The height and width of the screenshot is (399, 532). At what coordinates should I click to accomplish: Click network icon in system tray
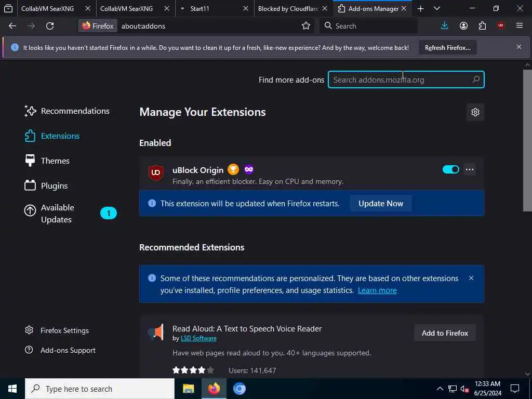point(453,389)
